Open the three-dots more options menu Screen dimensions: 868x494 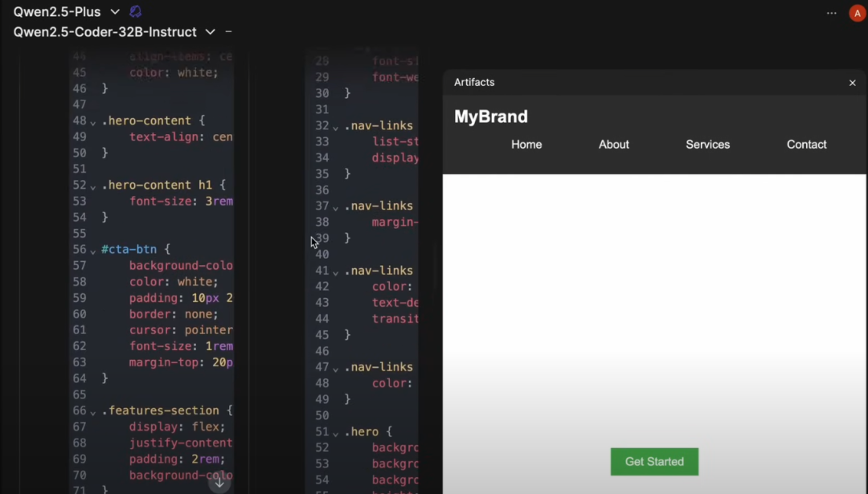point(831,13)
